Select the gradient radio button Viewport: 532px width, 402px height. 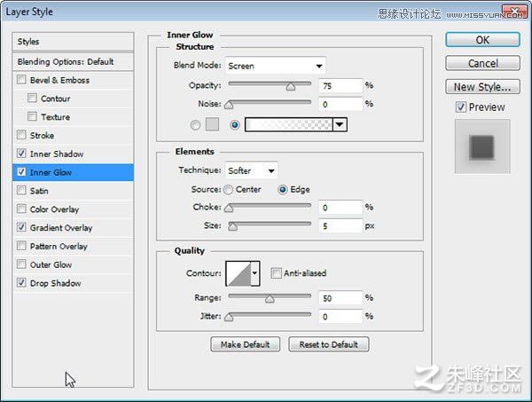pyautogui.click(x=235, y=125)
